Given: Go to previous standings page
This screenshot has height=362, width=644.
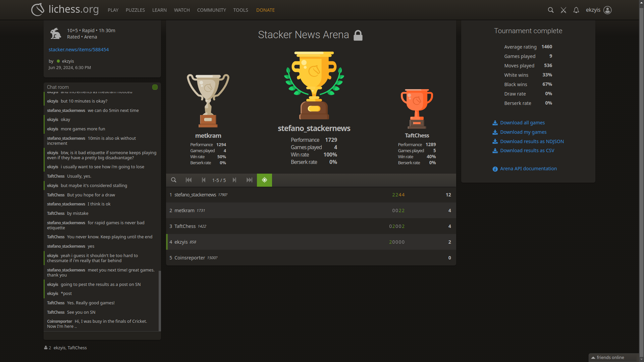Looking at the screenshot, I should pyautogui.click(x=204, y=180).
